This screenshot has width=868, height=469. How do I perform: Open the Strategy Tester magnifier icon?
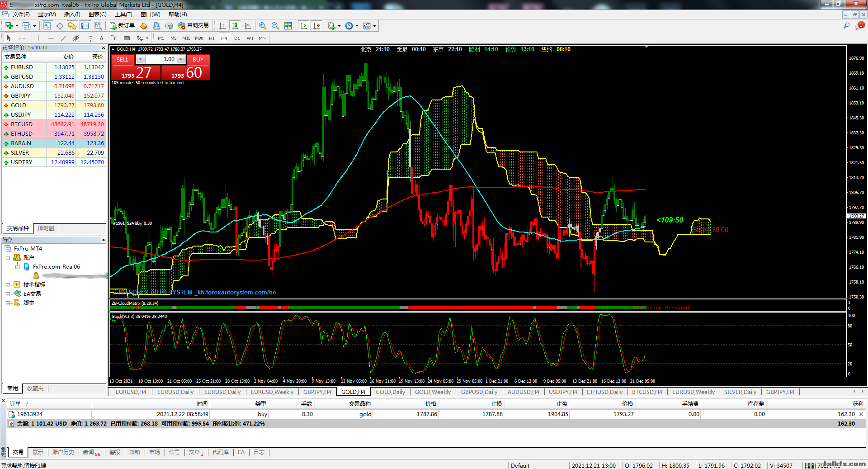(98, 26)
